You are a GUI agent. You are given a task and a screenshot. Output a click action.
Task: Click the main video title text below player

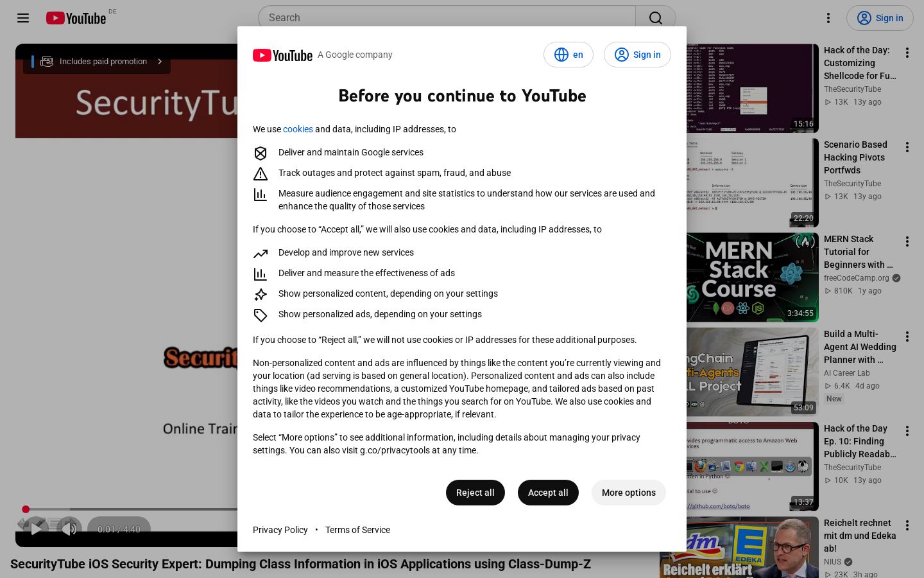[300, 564]
